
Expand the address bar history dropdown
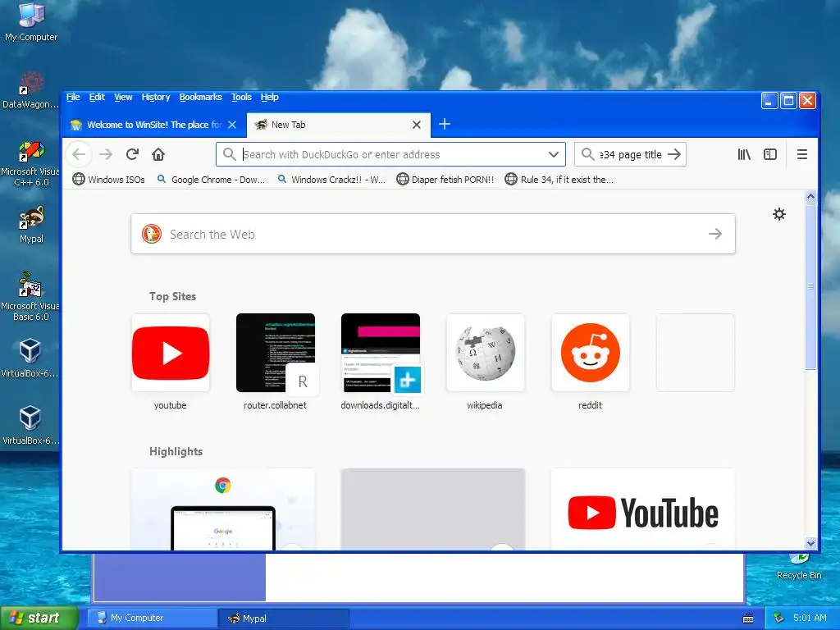554,154
